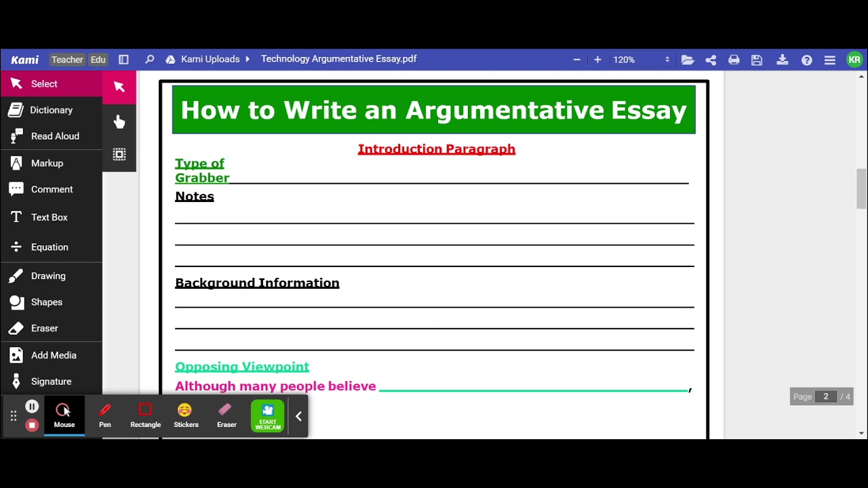Viewport: 868px width, 488px height.
Task: Choose the Markup tool
Action: pos(51,163)
